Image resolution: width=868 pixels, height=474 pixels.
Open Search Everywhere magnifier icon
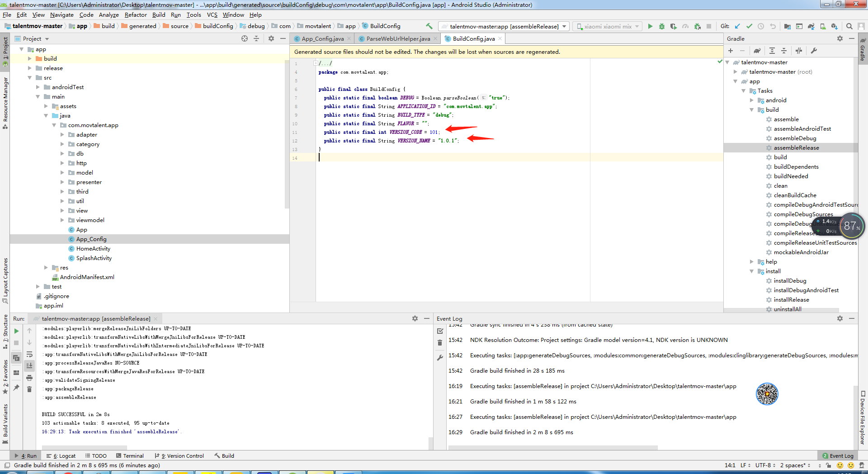(849, 26)
